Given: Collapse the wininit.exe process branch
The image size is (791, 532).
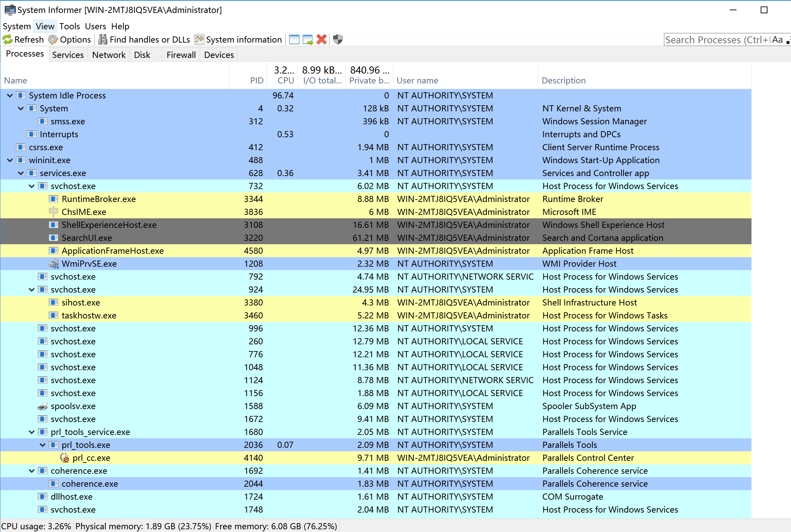Looking at the screenshot, I should point(10,160).
